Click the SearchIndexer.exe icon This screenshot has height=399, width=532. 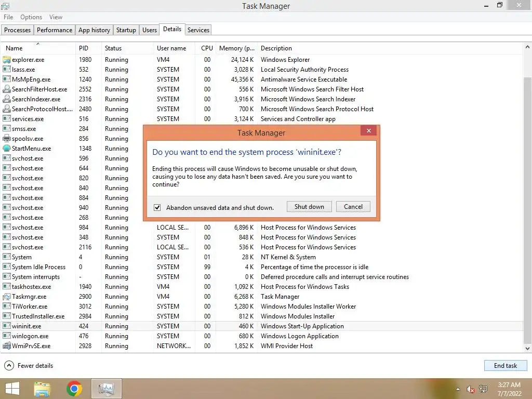6,99
